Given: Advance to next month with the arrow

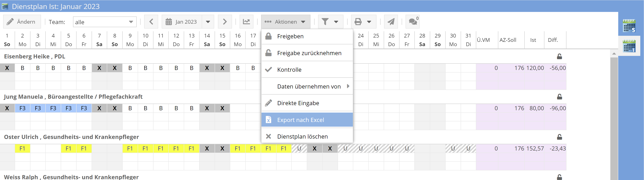Looking at the screenshot, I should (x=225, y=21).
